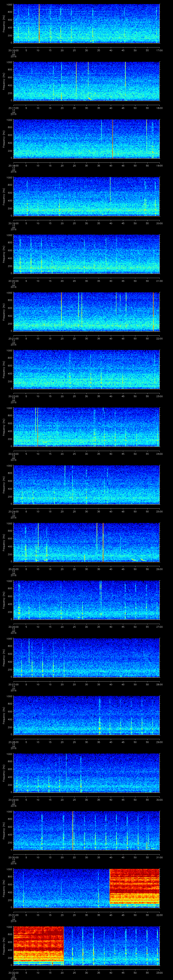Click the 18:00 end time label
173x980 pixels.
point(160,108)
